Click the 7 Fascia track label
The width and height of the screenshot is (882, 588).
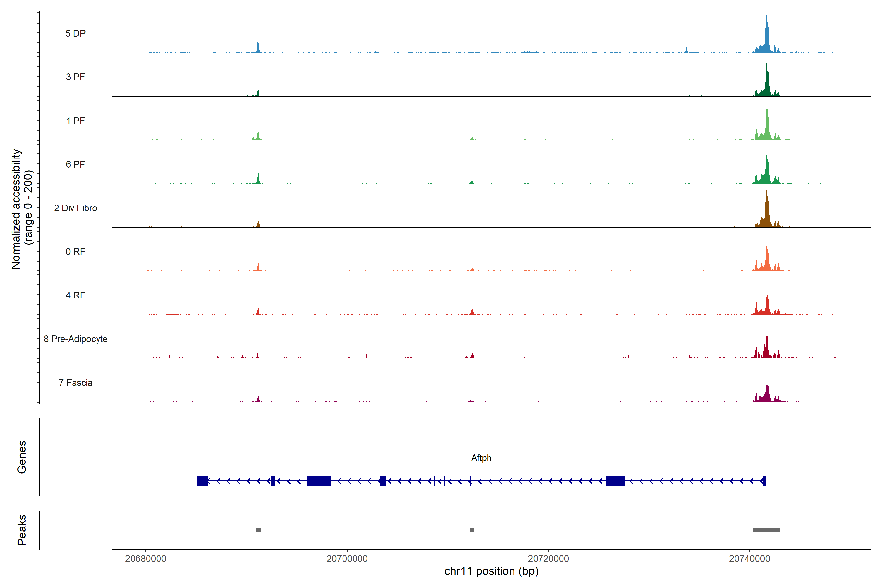click(75, 383)
